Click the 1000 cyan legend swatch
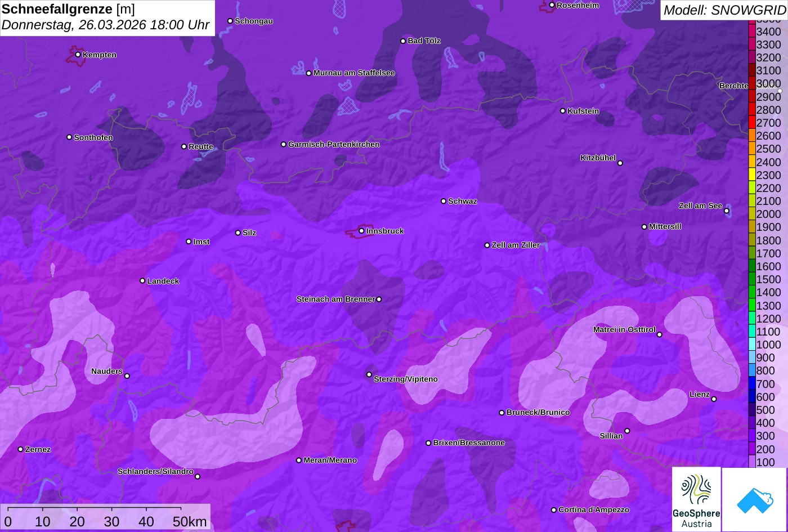This screenshot has width=788, height=532. [752, 345]
